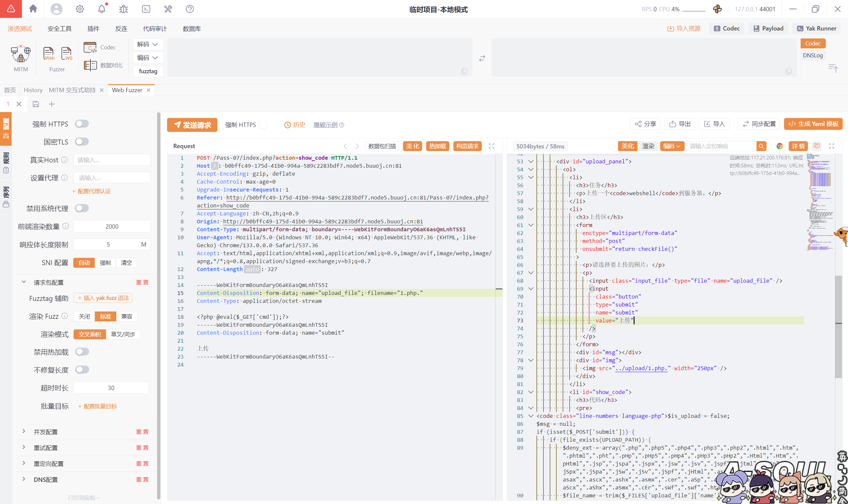Open the Web Fuzzer icon

click(49, 54)
